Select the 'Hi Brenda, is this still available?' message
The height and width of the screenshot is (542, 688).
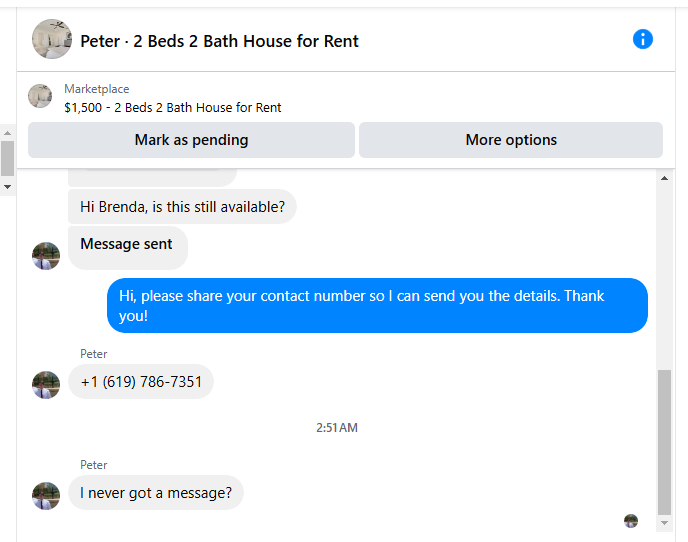pos(182,207)
